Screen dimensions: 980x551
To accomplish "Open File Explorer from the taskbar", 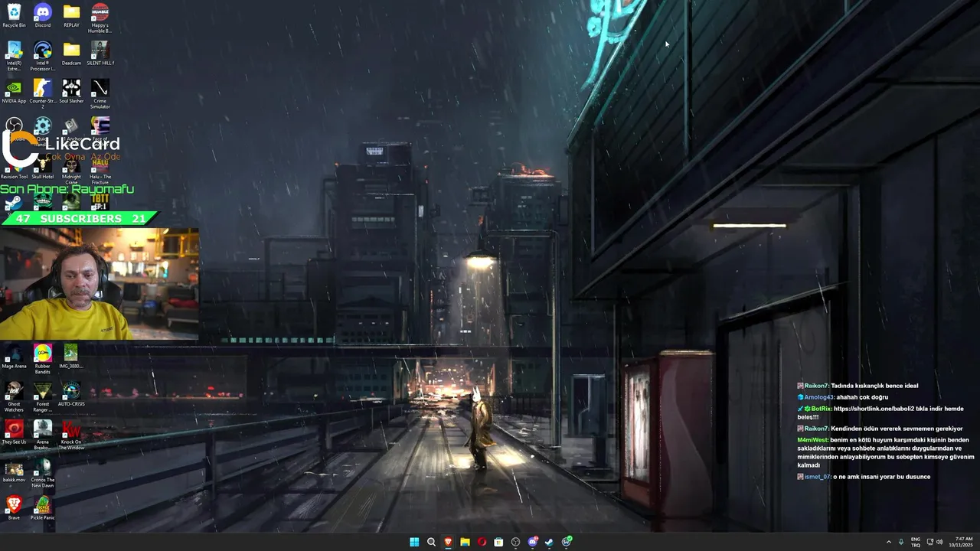I will coord(465,542).
